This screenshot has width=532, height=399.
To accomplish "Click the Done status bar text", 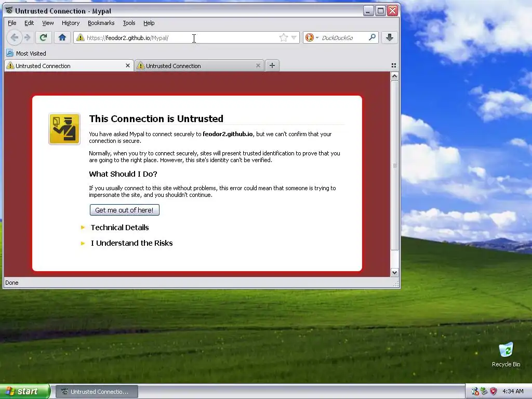I will [12, 283].
